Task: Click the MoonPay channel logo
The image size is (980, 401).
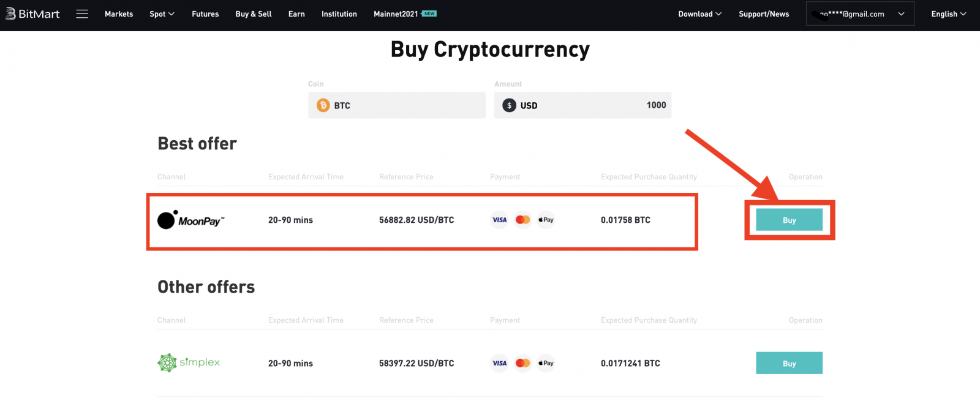Action: coord(190,220)
